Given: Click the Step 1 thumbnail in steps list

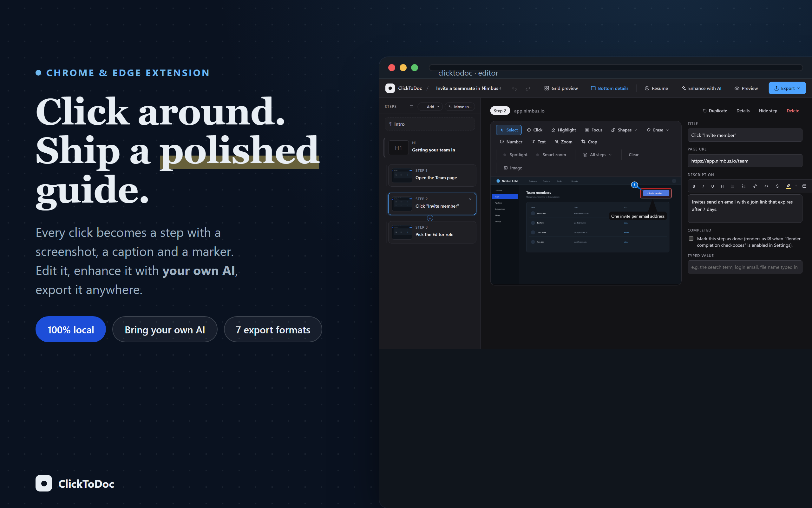Looking at the screenshot, I should [x=402, y=175].
